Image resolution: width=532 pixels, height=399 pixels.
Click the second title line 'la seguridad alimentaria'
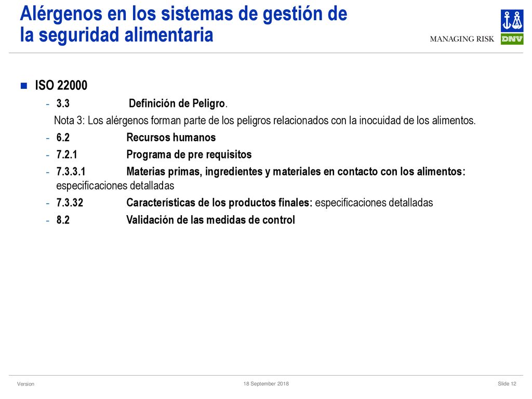click(x=116, y=35)
